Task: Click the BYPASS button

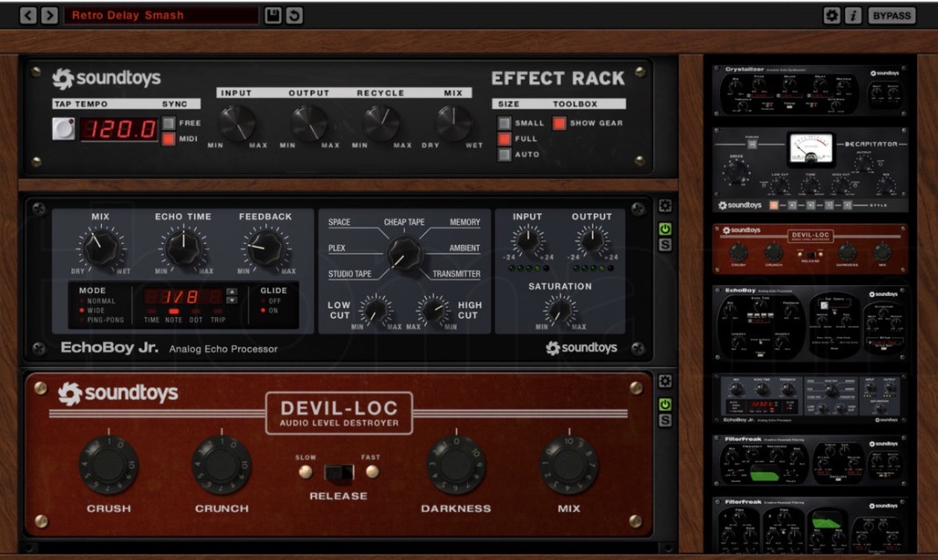Action: (892, 15)
